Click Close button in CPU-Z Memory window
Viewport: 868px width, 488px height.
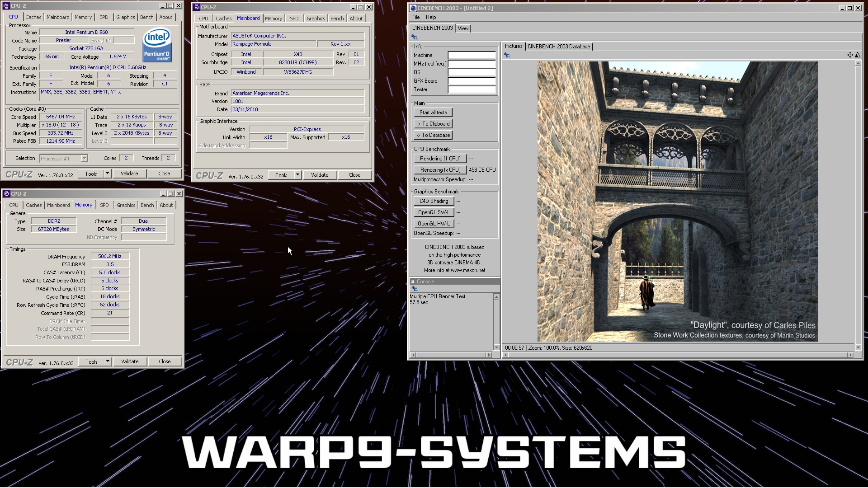point(165,361)
